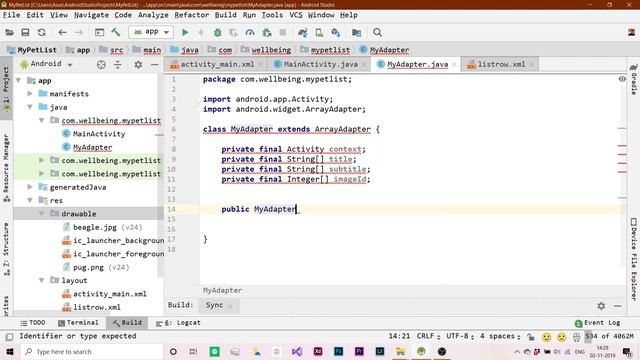Open the Refactor menu
This screenshot has width=640, height=360.
click(191, 15)
